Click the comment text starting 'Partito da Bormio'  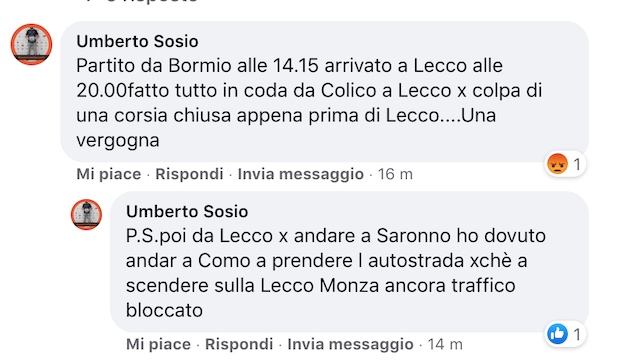[309, 103]
